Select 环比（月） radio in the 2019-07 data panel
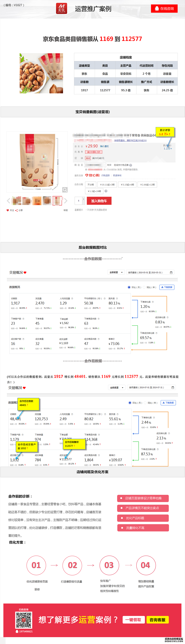Viewport: 185px width, 644px height. point(130,403)
